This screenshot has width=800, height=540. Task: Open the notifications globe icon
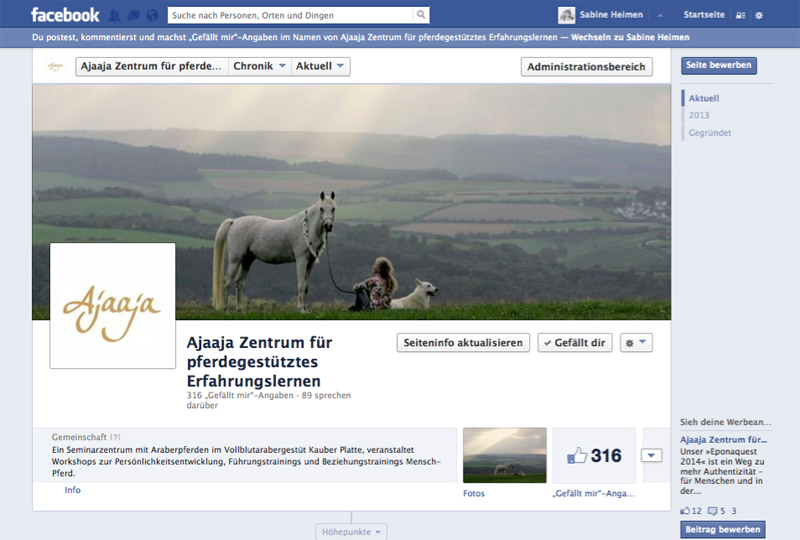(152, 15)
